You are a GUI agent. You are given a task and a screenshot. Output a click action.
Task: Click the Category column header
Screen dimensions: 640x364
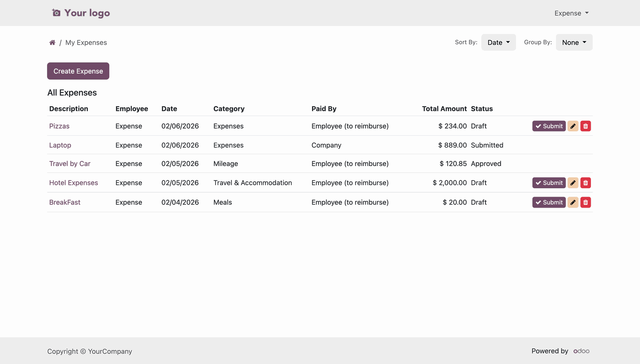point(229,109)
